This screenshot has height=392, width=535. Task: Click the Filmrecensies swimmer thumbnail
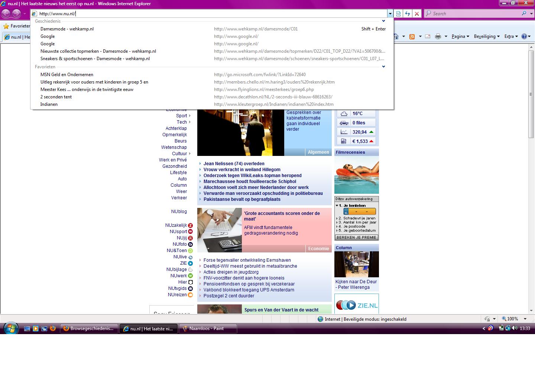click(357, 175)
